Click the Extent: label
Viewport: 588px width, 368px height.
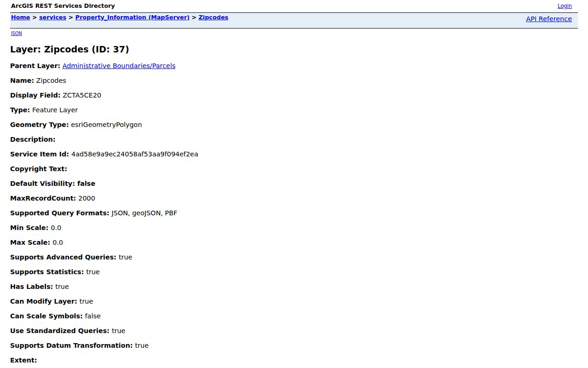pos(23,360)
